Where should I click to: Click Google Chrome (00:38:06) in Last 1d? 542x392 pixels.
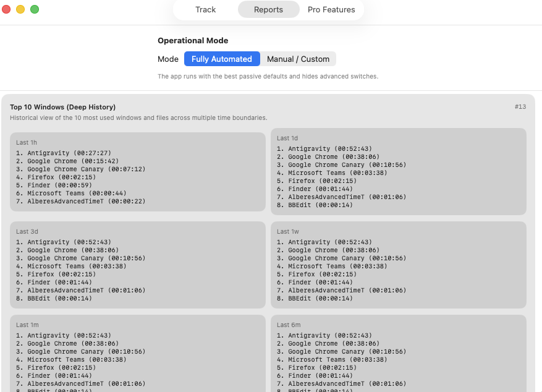328,157
